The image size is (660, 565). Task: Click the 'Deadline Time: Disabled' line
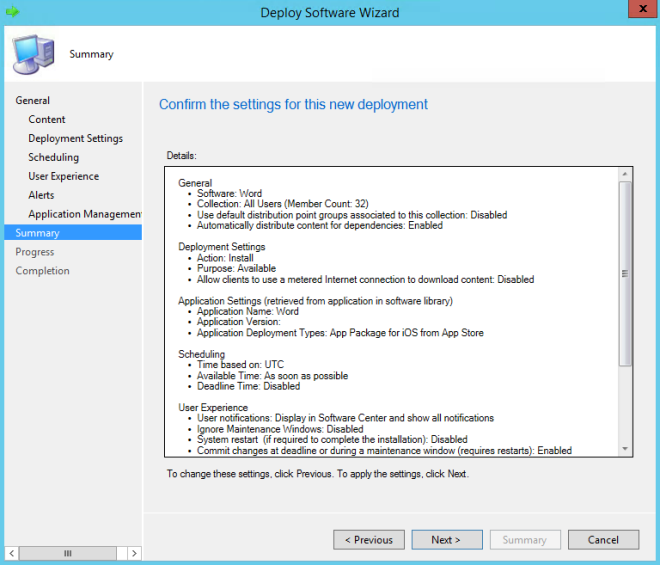[248, 386]
